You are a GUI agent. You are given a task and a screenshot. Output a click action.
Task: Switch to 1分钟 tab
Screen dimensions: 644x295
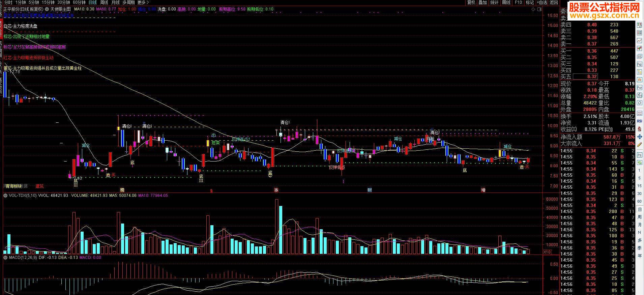(21, 2)
